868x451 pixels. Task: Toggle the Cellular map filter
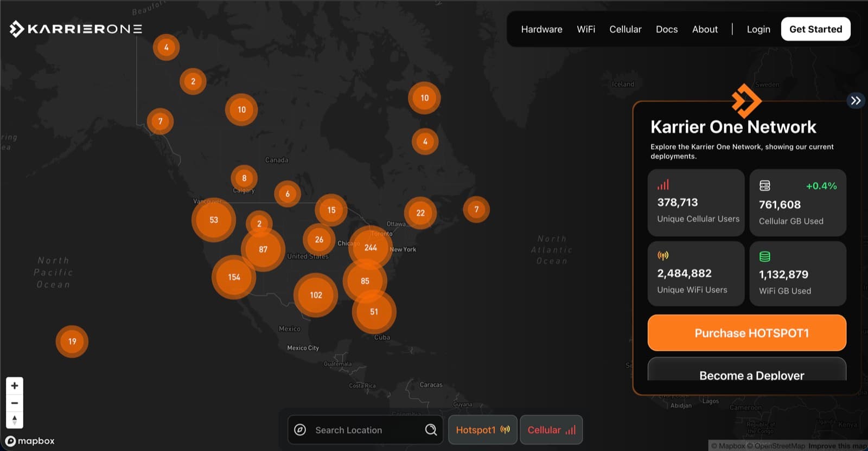coord(551,430)
